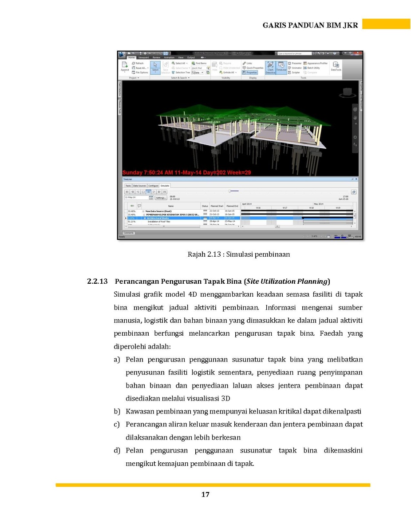
Task: Click the Settings... button
Action: (161, 198)
